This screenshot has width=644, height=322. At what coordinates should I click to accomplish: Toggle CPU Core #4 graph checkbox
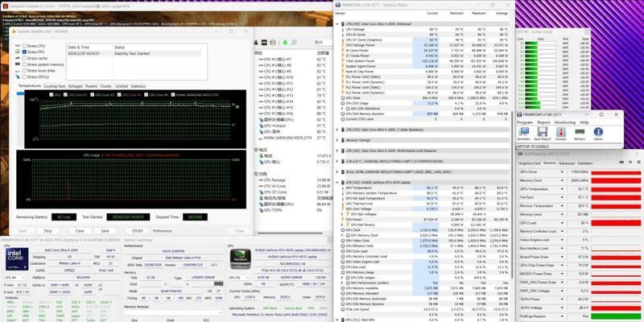pyautogui.click(x=147, y=95)
